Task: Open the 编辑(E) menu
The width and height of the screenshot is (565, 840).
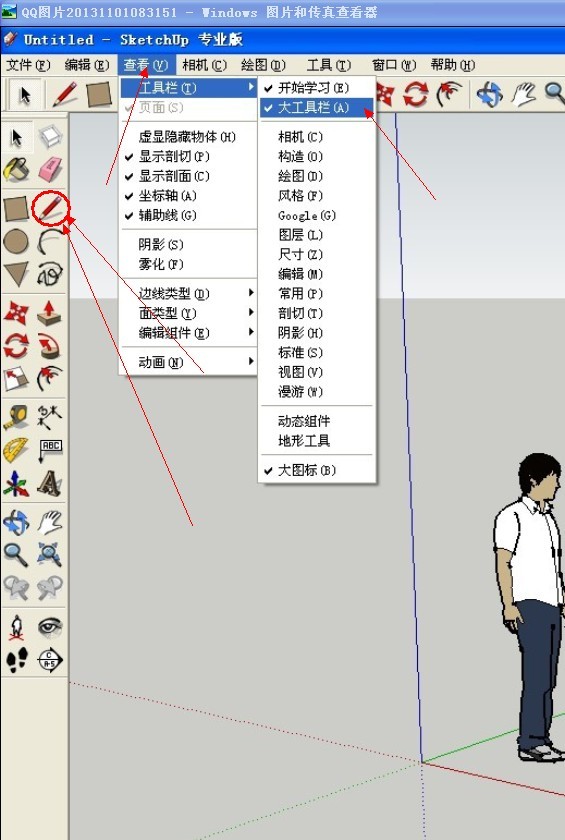Action: pyautogui.click(x=87, y=65)
